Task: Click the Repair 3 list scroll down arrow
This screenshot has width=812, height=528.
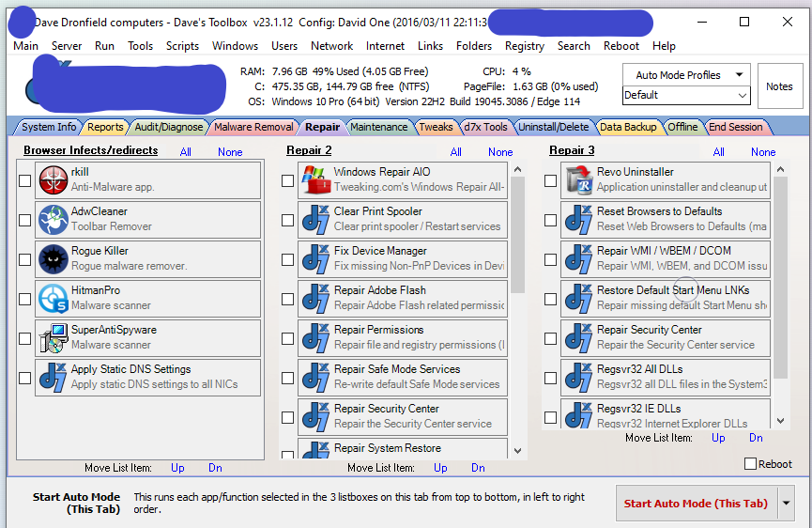Action: pos(781,421)
